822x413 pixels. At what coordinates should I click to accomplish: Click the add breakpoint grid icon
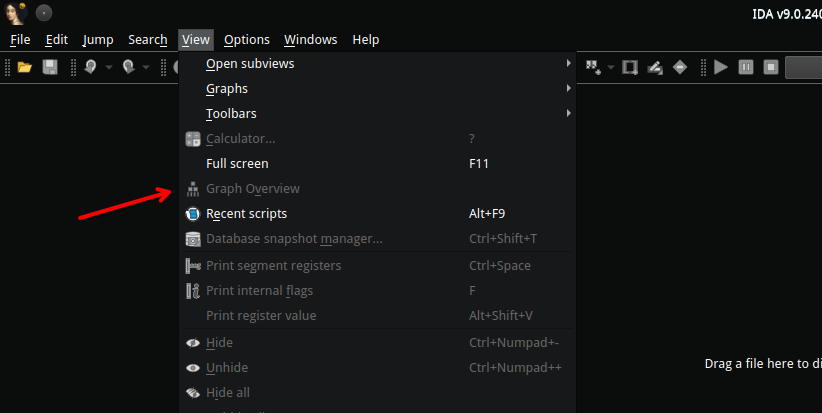point(593,67)
